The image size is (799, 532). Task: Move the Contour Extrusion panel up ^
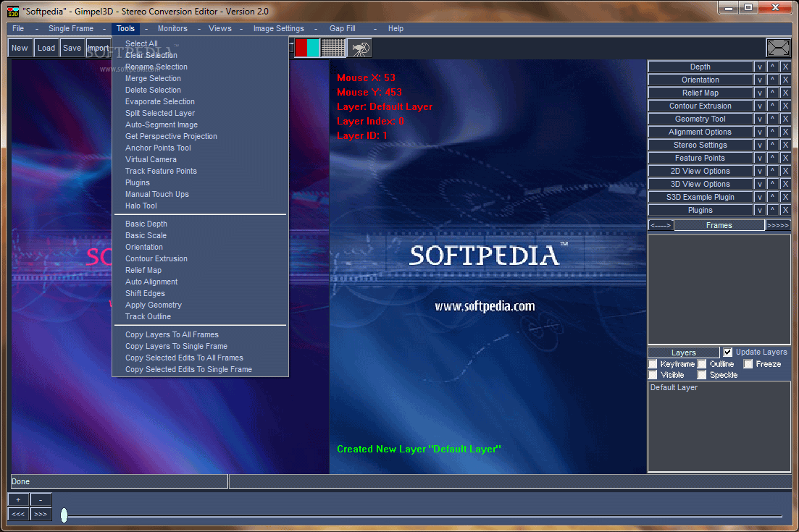click(772, 106)
